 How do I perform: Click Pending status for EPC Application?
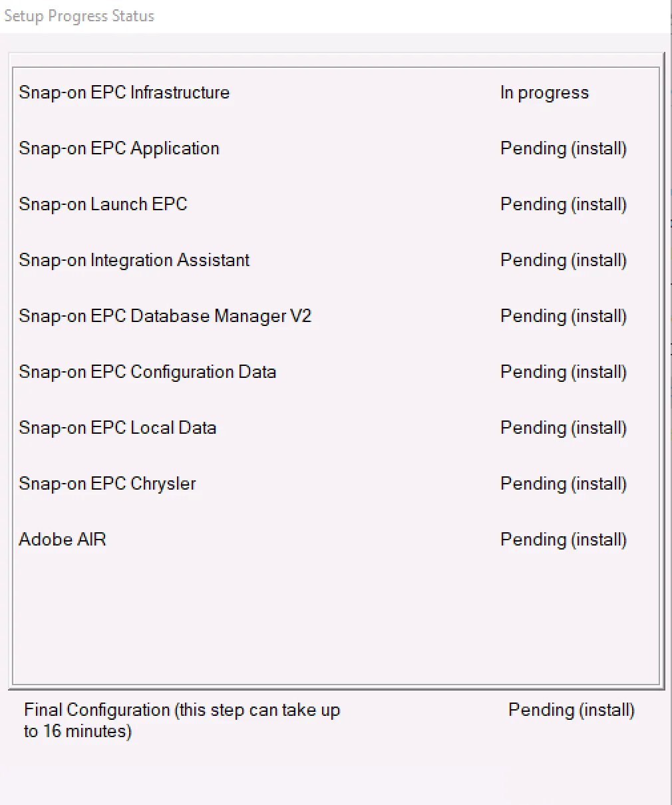coord(563,148)
